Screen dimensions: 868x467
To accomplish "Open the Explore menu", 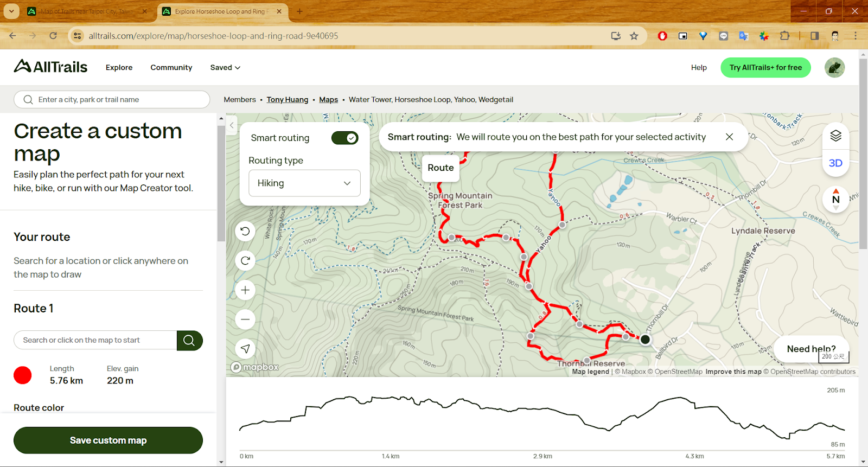I will click(119, 67).
